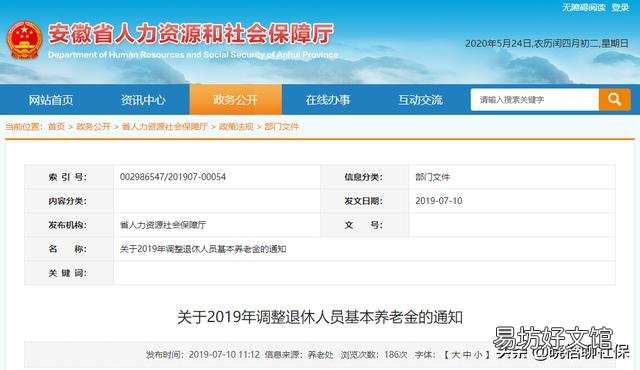
Task: Set font size to 小
Action: tap(478, 354)
